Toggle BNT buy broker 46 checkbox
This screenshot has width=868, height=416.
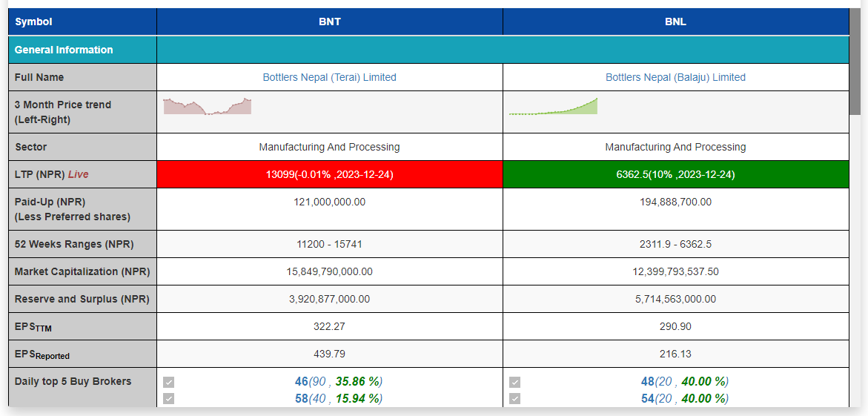169,382
